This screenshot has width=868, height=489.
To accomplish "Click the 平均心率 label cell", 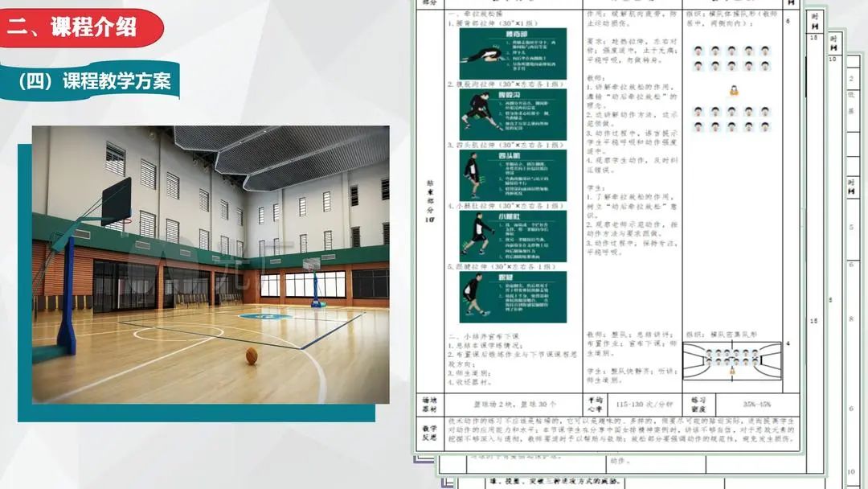I will tap(594, 404).
